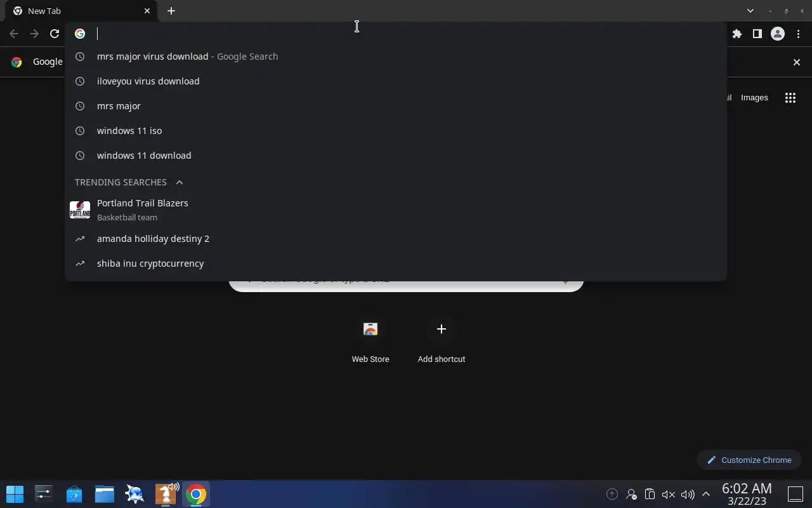Open the Extensions puzzle icon
The height and width of the screenshot is (508, 812).
coord(737,34)
